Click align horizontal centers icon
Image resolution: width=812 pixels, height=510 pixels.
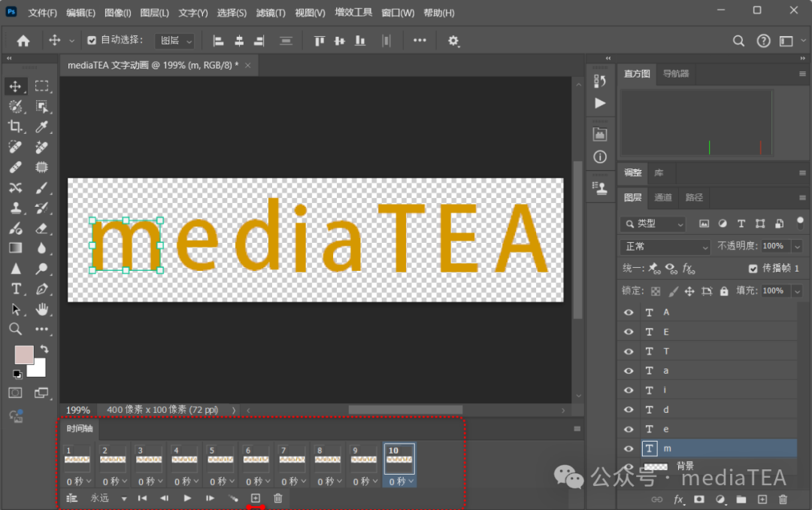click(x=239, y=41)
